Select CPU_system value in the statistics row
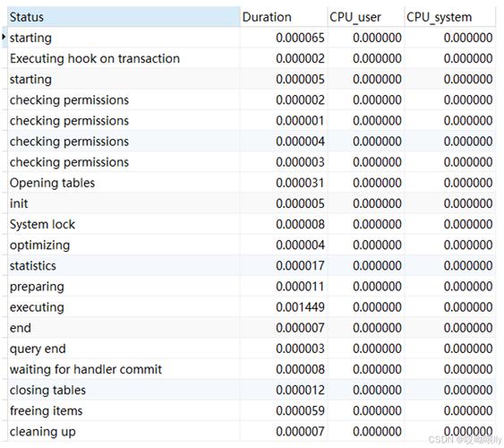This screenshot has height=448, width=504. tap(468, 265)
